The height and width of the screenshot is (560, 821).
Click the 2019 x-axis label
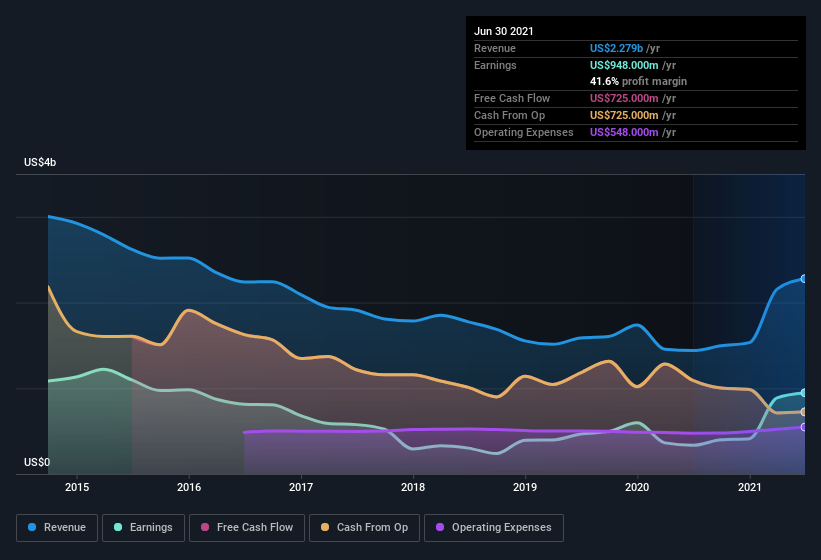point(525,487)
